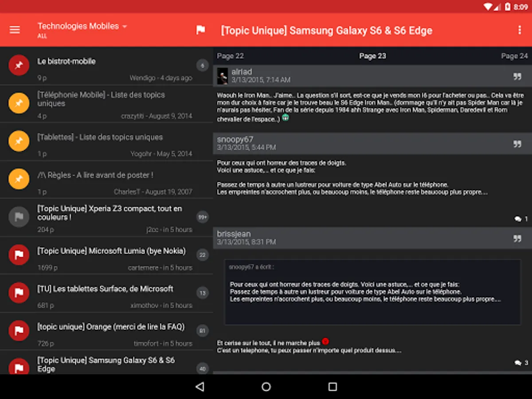
Task: Tap the unread count badge 6 on Le bistrot-mobile
Action: pyautogui.click(x=202, y=66)
